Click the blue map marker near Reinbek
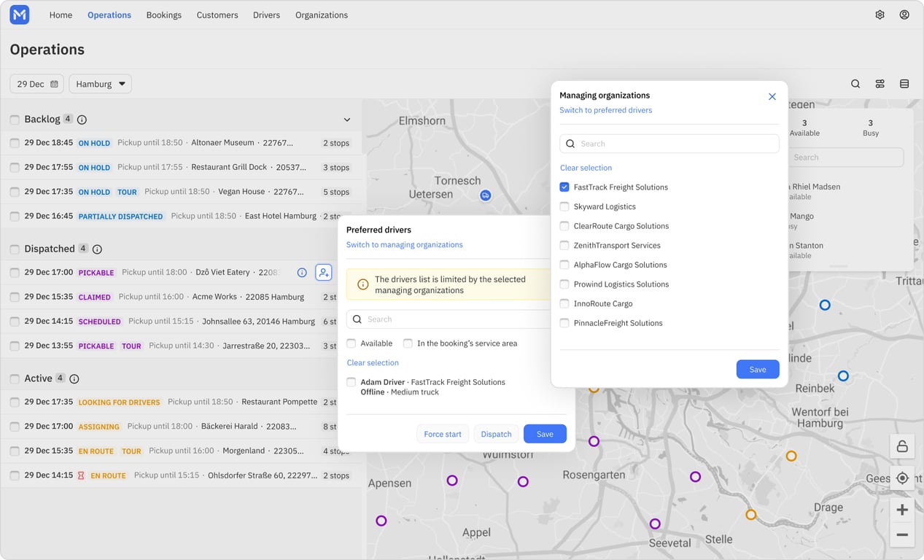The width and height of the screenshot is (924, 560). (x=843, y=376)
